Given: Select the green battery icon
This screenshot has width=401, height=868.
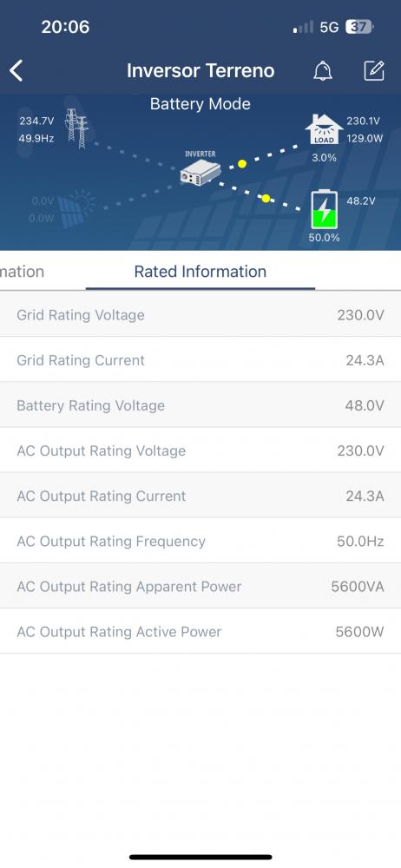Looking at the screenshot, I should [x=324, y=209].
